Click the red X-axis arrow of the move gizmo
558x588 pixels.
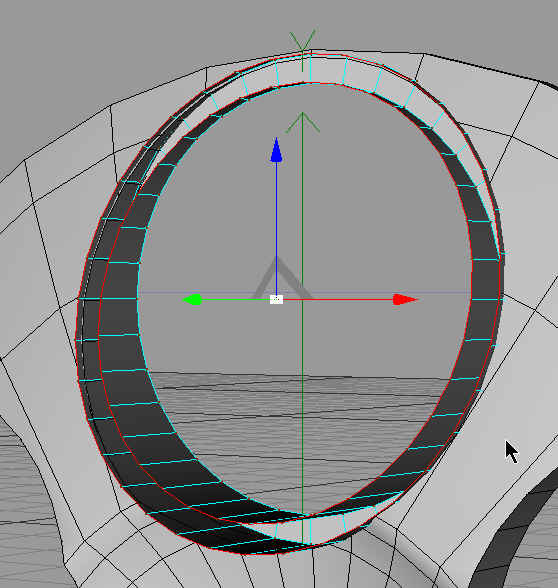tap(405, 300)
